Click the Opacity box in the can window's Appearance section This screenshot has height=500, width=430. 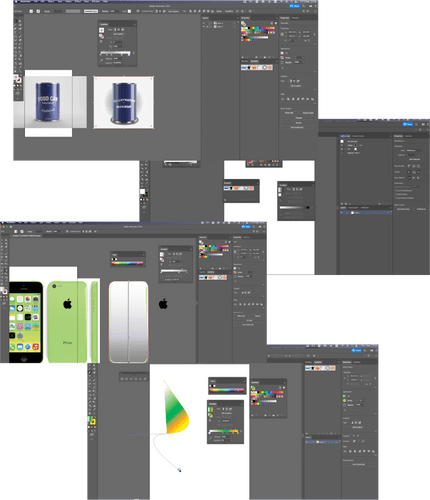282,62
